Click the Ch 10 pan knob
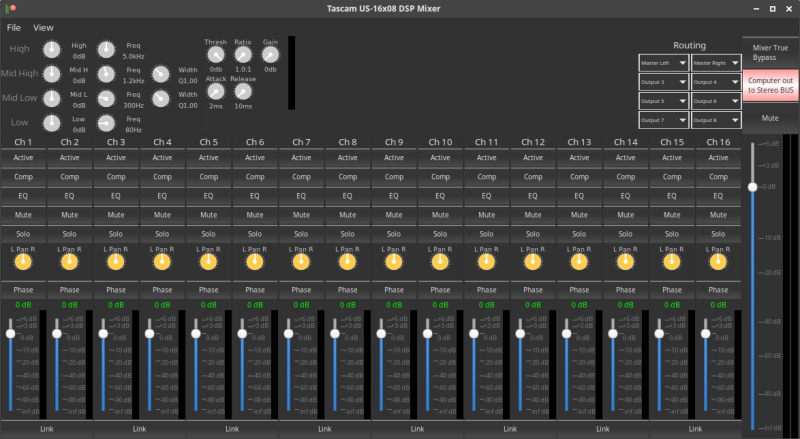 click(440, 262)
